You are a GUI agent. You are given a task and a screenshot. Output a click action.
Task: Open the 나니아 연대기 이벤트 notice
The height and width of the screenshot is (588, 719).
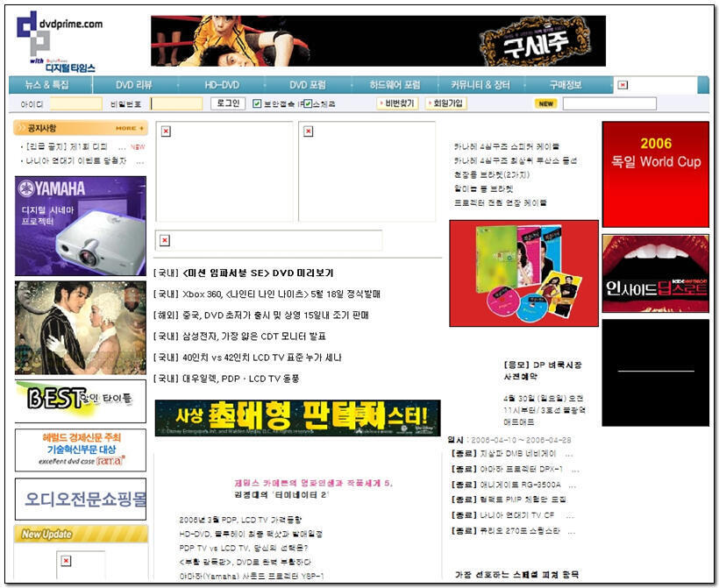(75, 161)
